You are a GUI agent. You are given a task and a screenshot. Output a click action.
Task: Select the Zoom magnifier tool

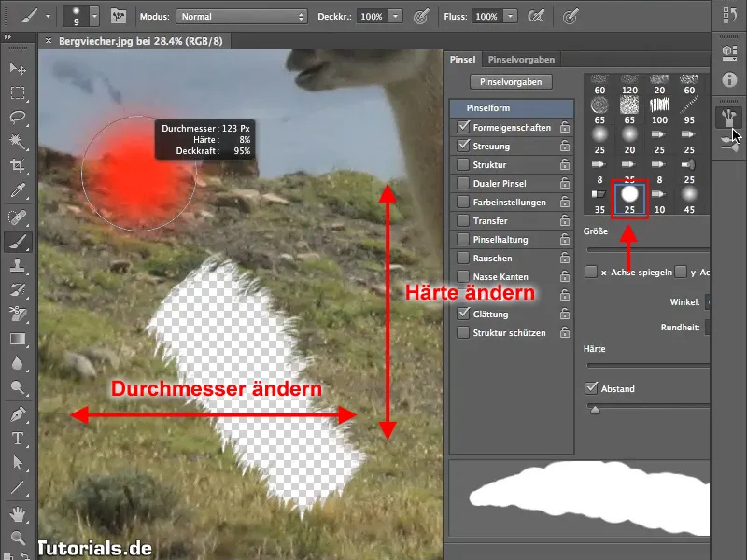point(18,539)
